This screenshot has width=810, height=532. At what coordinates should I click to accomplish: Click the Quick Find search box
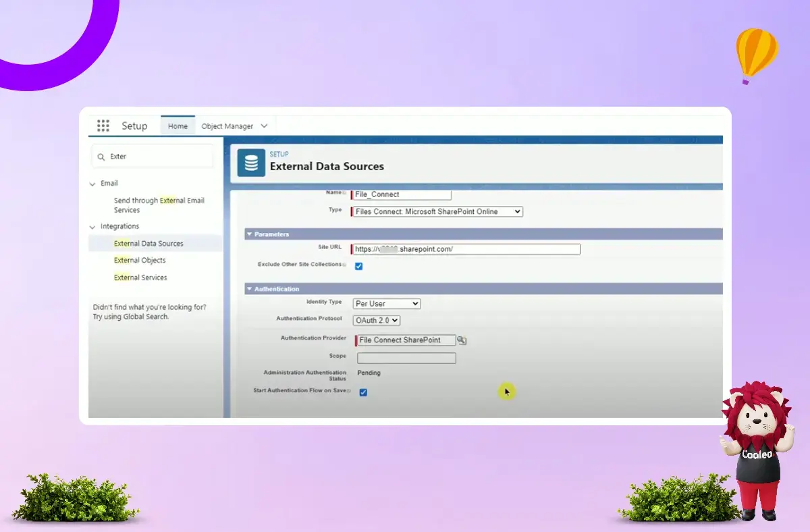(153, 156)
